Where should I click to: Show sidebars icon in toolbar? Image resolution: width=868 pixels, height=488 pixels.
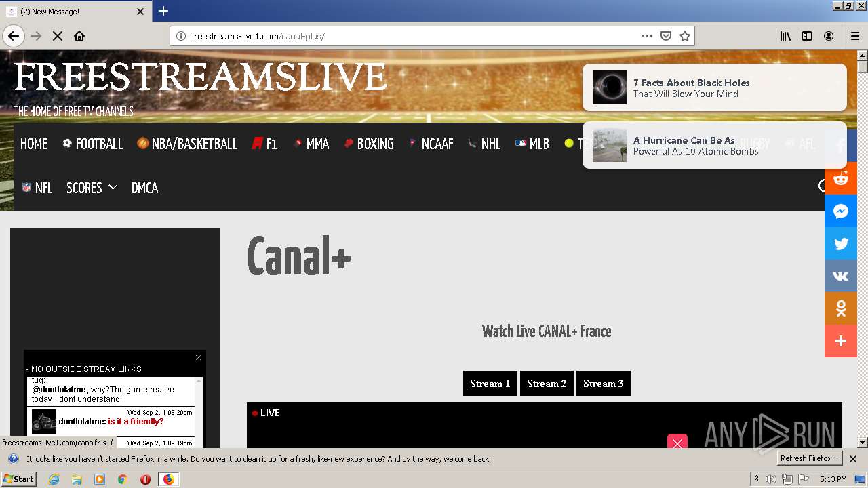coord(807,36)
